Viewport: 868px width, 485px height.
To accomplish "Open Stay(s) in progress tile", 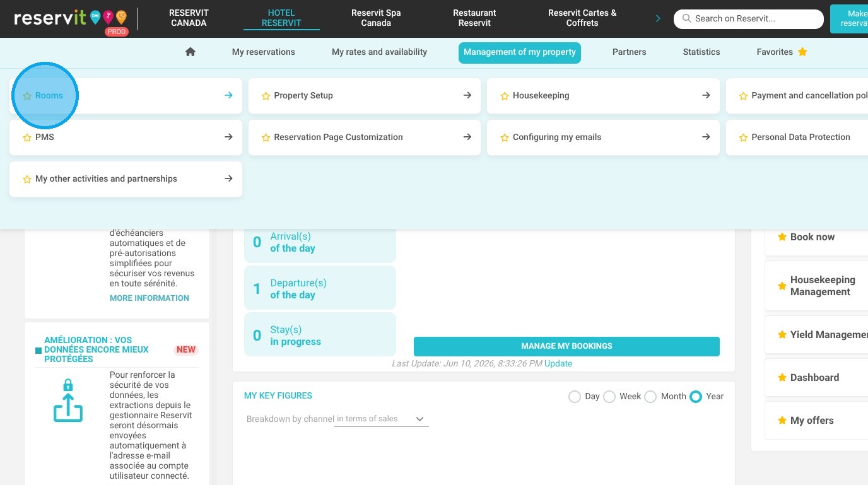I will pyautogui.click(x=320, y=336).
